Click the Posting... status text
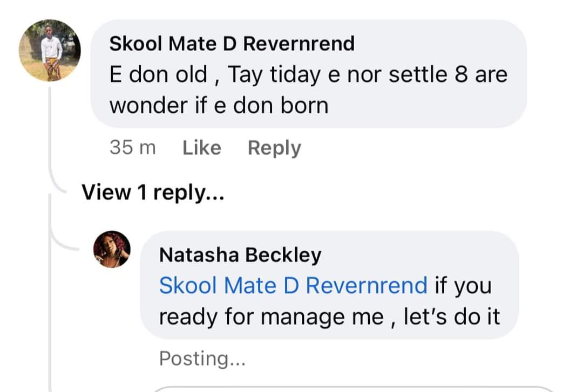 202,358
